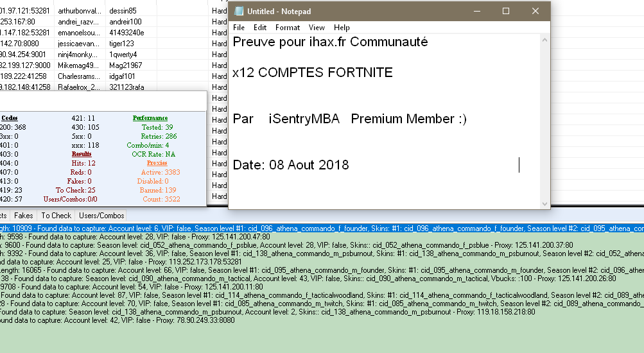Image resolution: width=644 pixels, height=353 pixels.
Task: Click the '430: 105' code count
Action: pyautogui.click(x=85, y=127)
